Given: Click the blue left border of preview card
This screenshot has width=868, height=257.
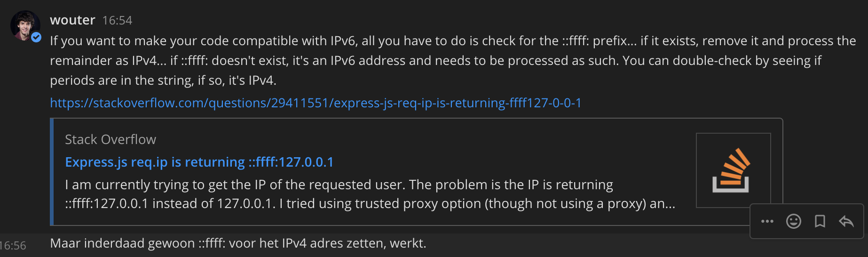Looking at the screenshot, I should (x=52, y=172).
